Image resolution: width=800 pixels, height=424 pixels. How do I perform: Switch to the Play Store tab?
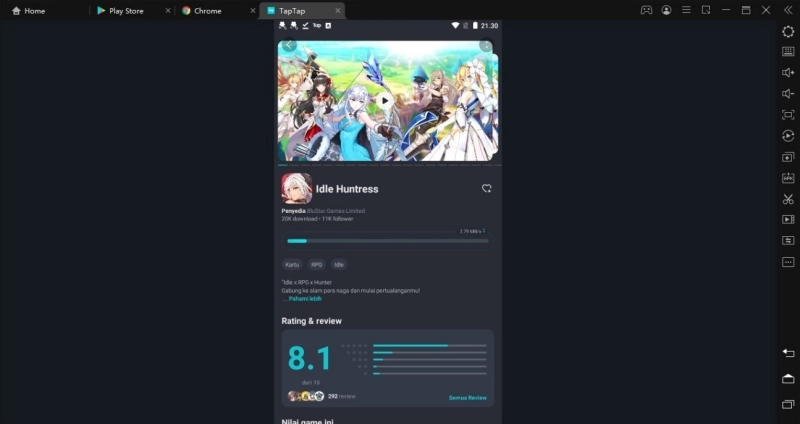(120, 11)
